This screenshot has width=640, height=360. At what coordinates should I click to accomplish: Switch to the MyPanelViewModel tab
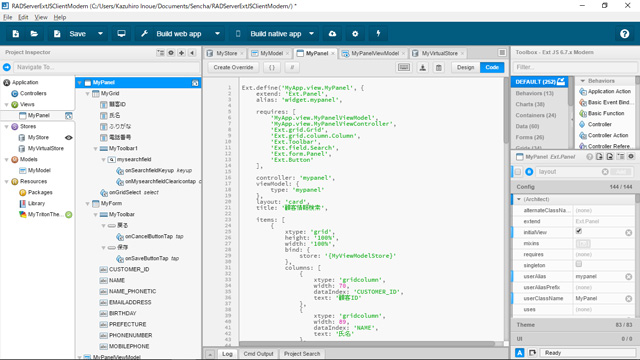(374, 53)
